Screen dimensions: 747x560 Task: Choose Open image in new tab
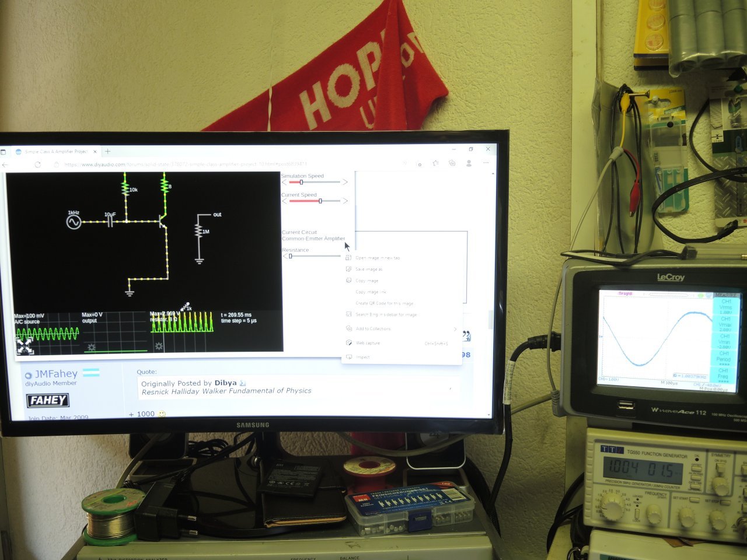pyautogui.click(x=402, y=258)
